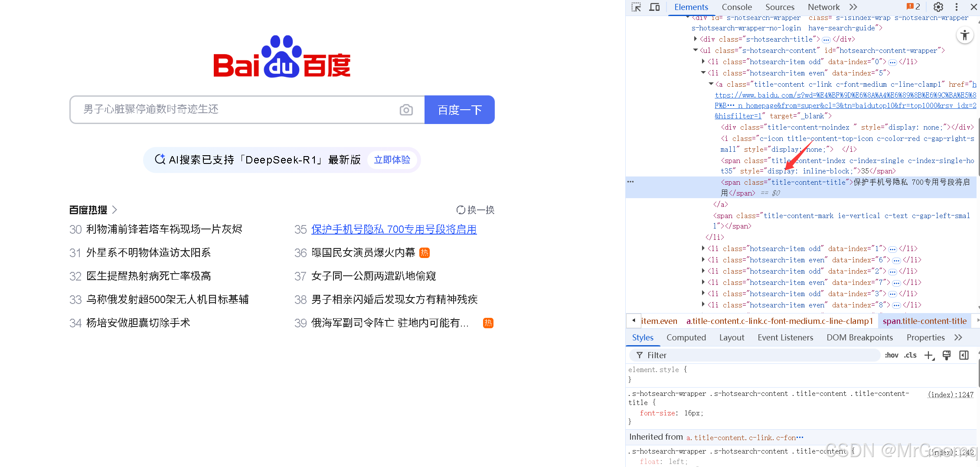Open hot search 俄海军副司令阵亡

[x=390, y=323]
